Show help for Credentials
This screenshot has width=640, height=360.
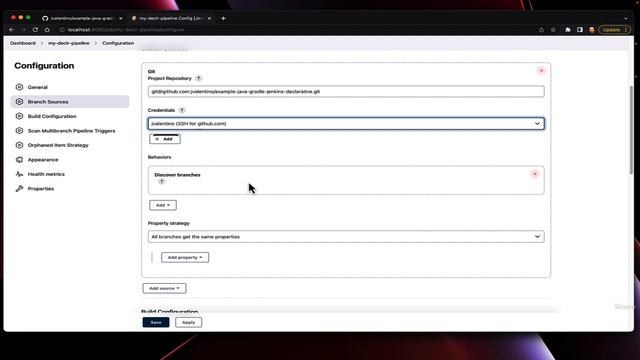[x=182, y=110]
